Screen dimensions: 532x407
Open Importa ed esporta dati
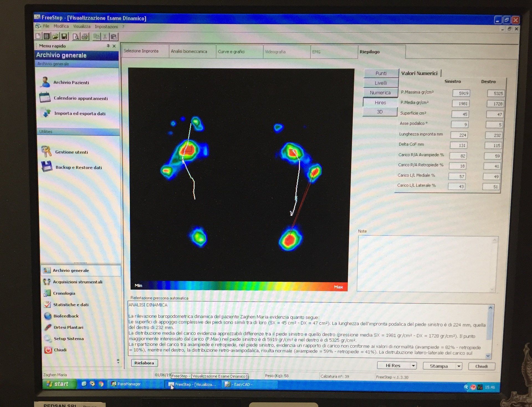tap(73, 113)
